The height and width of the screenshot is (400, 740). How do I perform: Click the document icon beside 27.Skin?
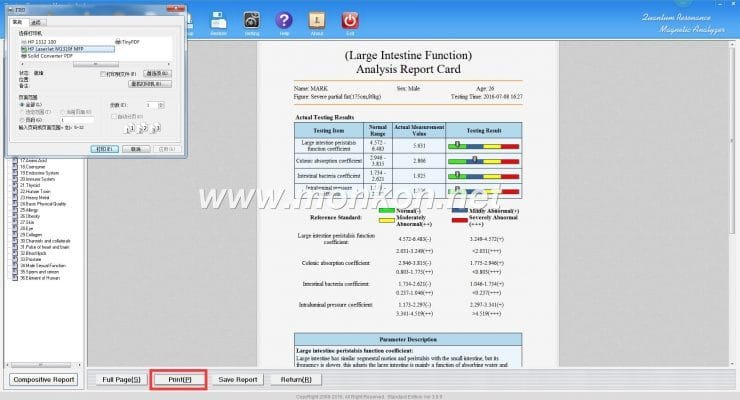coord(15,222)
